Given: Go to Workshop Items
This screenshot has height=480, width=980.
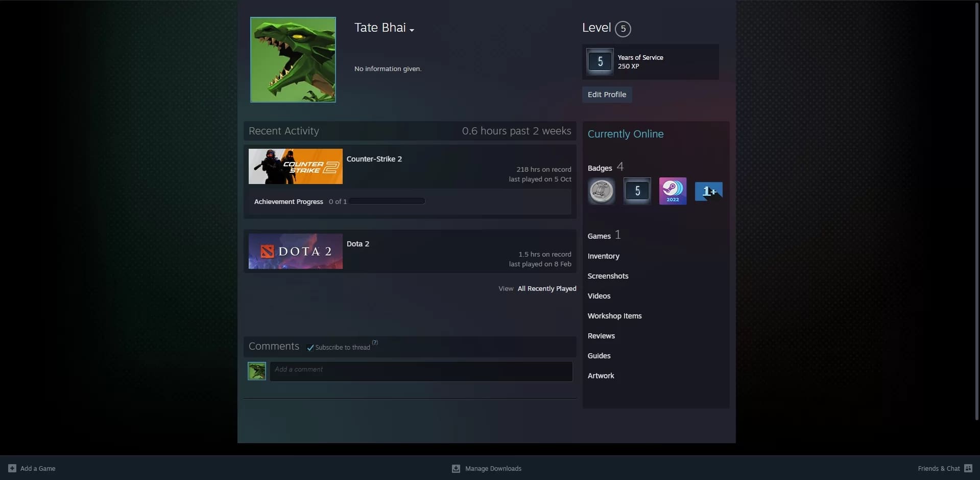Looking at the screenshot, I should pyautogui.click(x=614, y=316).
